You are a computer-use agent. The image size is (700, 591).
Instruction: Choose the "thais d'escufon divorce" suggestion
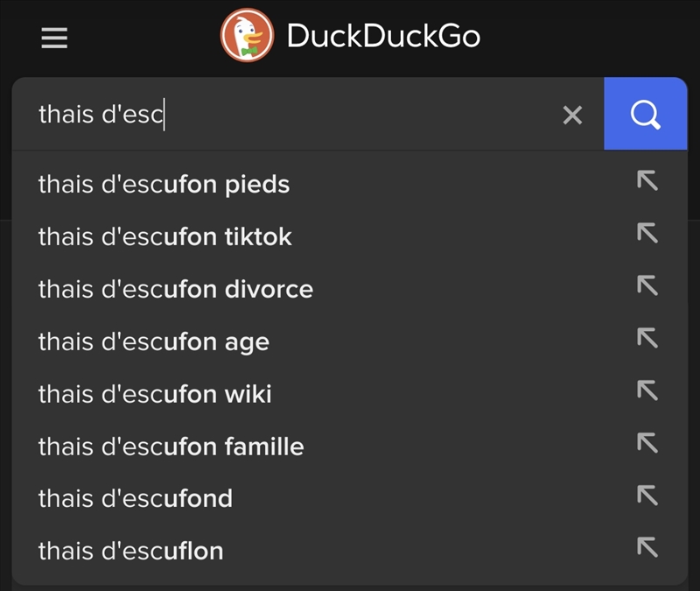click(x=176, y=290)
